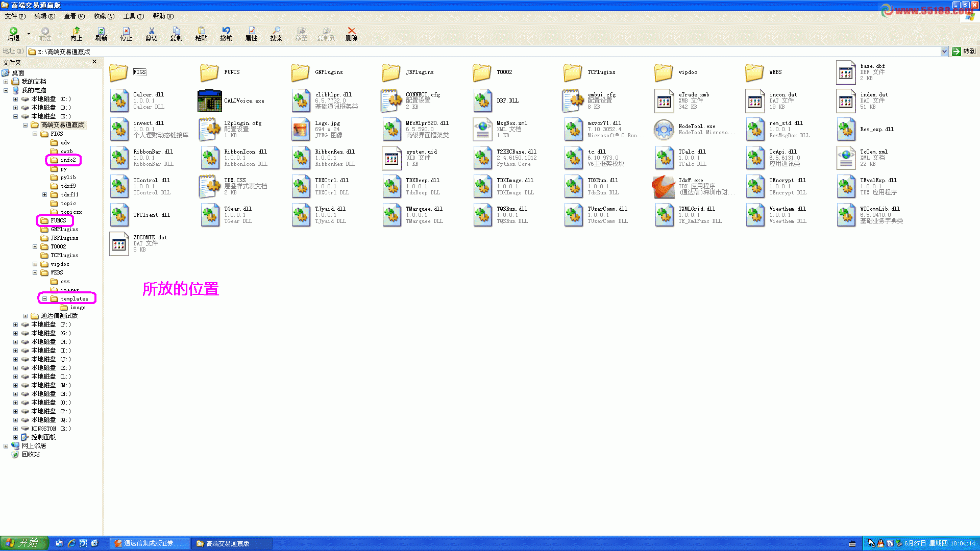
Task: Select the vipdoc folder in file pane
Action: tap(664, 72)
